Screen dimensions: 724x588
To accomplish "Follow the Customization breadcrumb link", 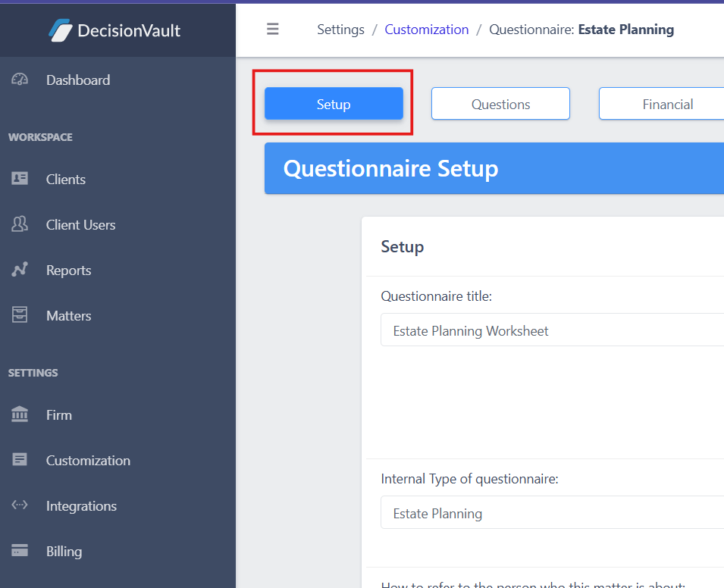I will (x=427, y=30).
